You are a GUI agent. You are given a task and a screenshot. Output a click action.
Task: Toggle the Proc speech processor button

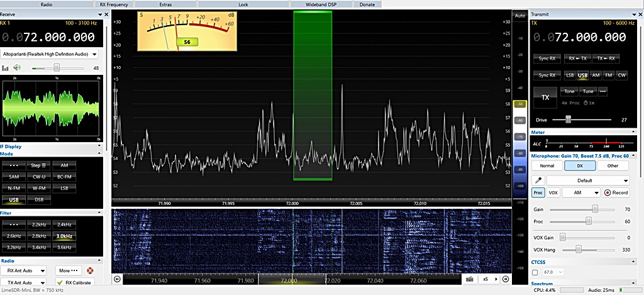point(538,192)
